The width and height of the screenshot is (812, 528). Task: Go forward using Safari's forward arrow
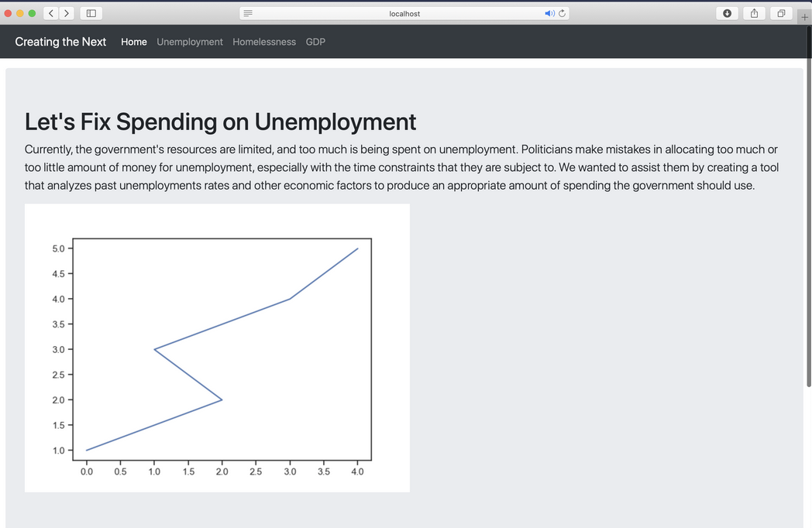coord(67,13)
